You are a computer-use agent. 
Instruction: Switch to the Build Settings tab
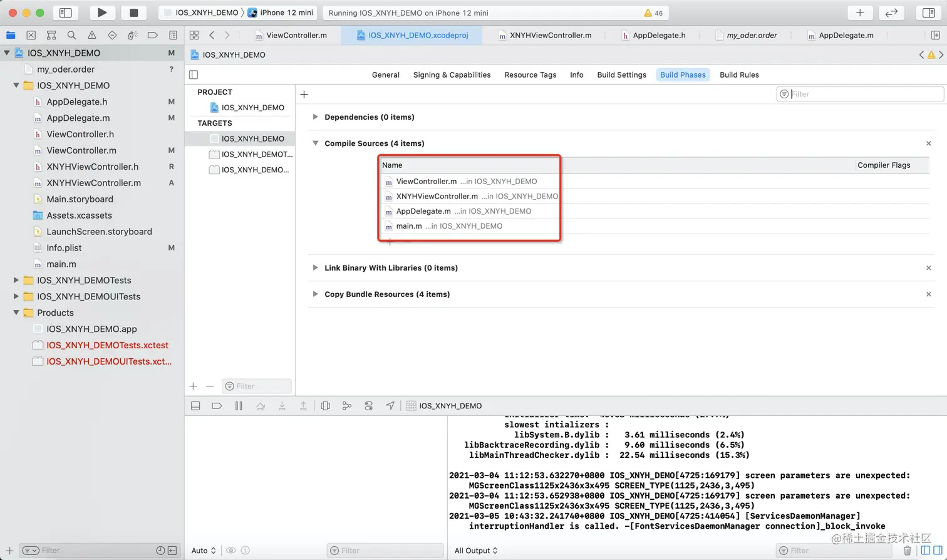(621, 75)
